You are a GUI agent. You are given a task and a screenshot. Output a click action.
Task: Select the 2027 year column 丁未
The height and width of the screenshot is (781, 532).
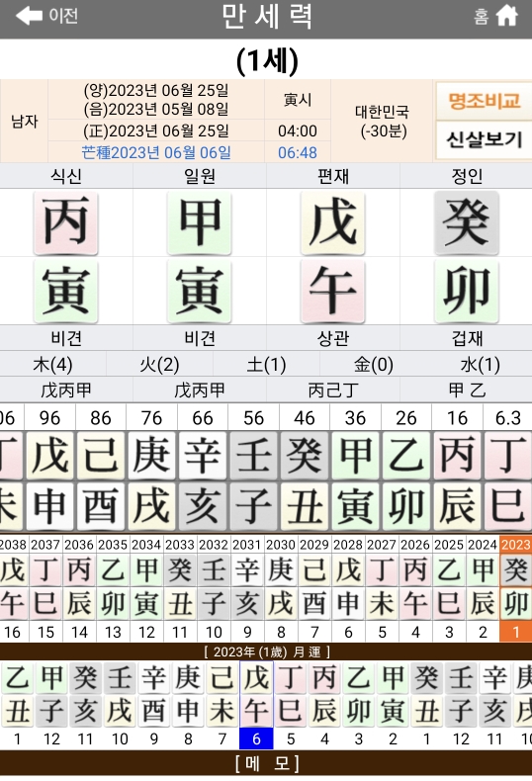click(382, 589)
